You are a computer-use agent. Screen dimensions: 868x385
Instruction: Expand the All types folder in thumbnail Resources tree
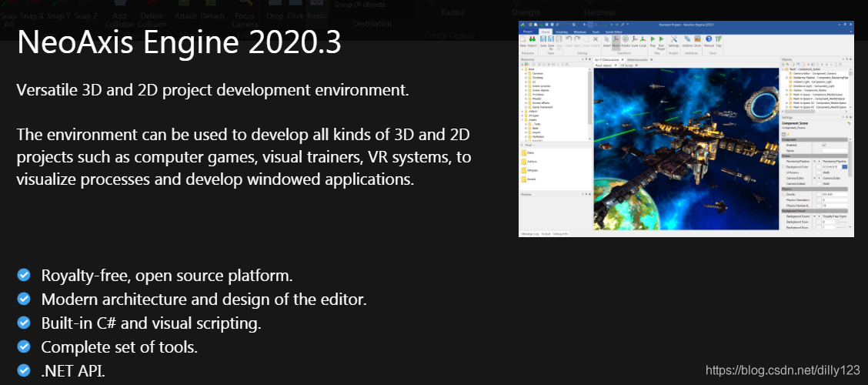pyautogui.click(x=522, y=115)
